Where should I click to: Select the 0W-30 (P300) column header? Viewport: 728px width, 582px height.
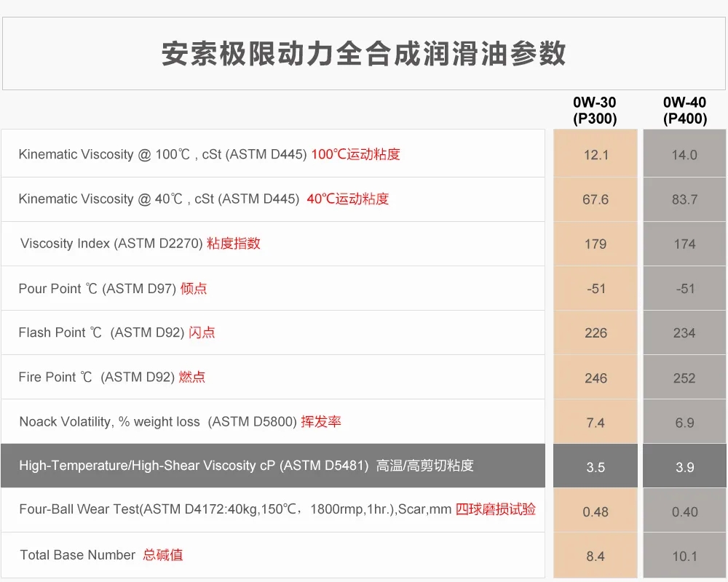point(595,111)
